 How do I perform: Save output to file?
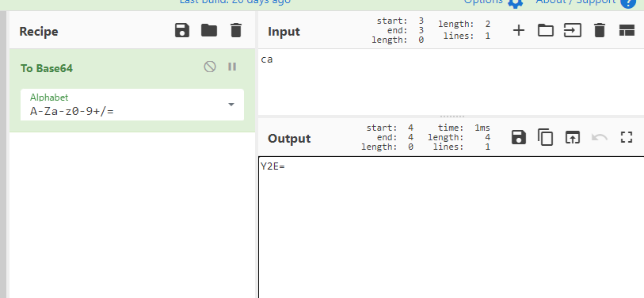[519, 137]
